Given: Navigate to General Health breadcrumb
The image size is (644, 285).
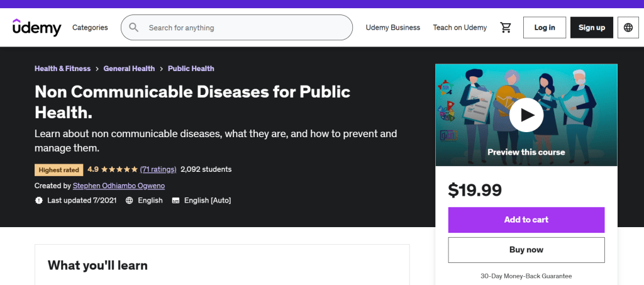Looking at the screenshot, I should tap(129, 69).
